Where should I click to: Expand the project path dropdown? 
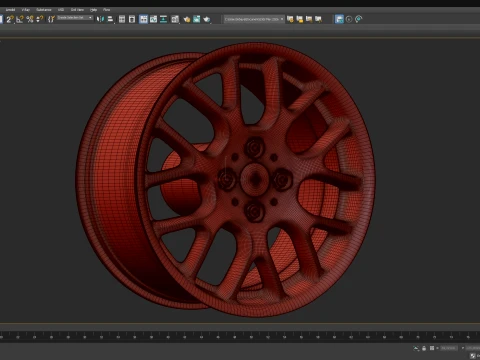[x=282, y=19]
